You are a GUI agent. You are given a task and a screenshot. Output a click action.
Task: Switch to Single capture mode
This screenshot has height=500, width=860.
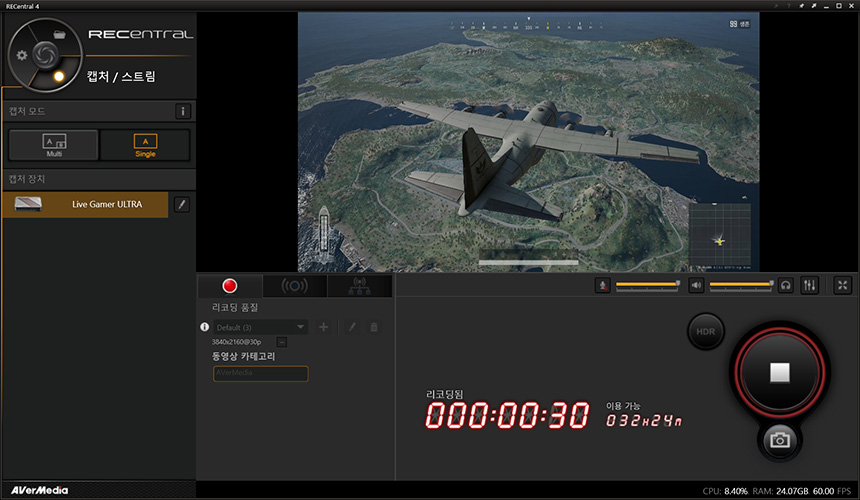click(145, 145)
